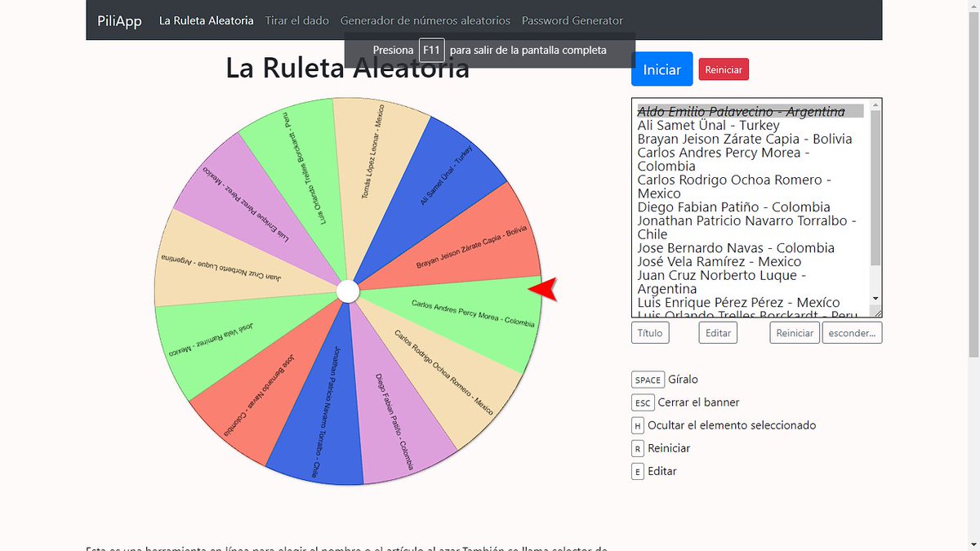Screen dimensions: 980x551
Task: Click the red wheel pointer arrow
Action: pyautogui.click(x=543, y=289)
